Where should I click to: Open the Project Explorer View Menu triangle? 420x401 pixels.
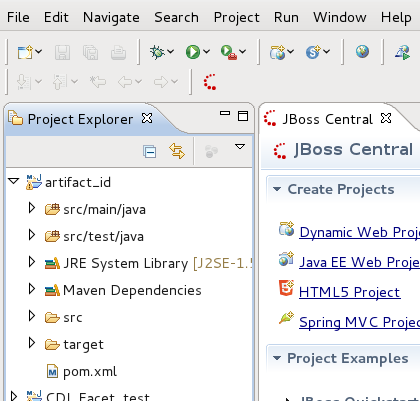click(240, 147)
